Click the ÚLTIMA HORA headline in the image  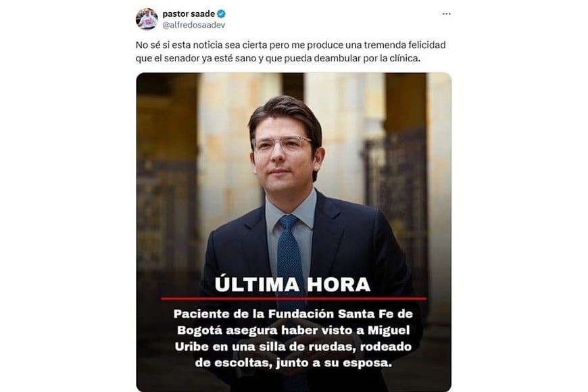coord(293,285)
